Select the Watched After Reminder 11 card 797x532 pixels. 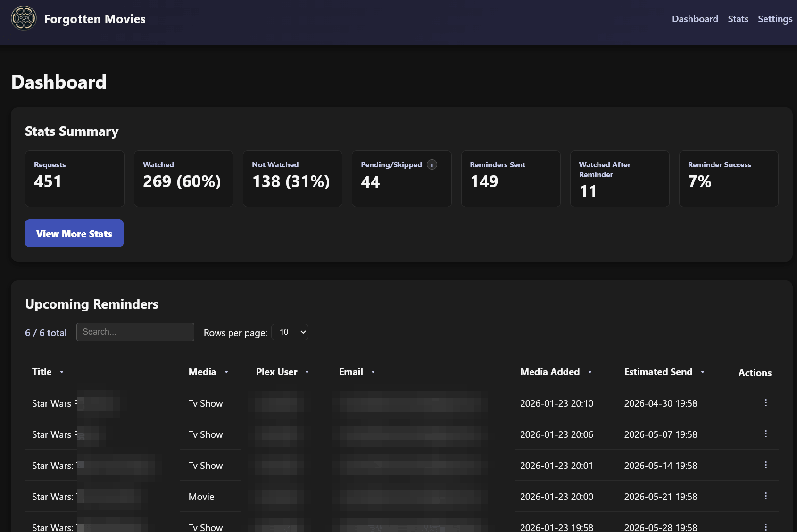(620, 179)
